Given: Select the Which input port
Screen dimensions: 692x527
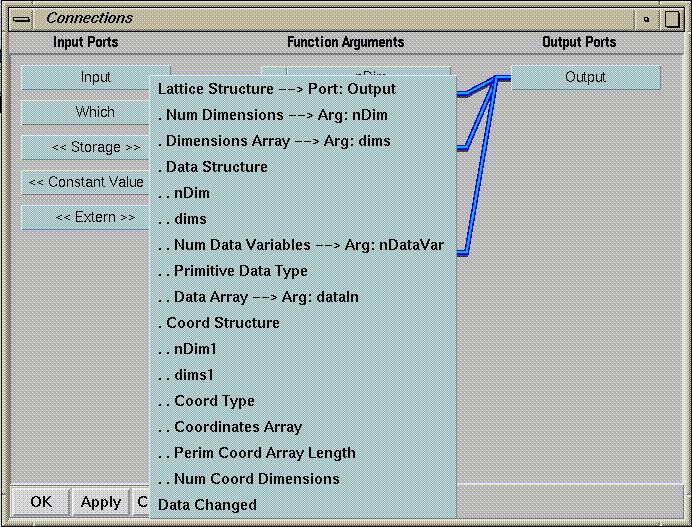Looking at the screenshot, I should pos(95,112).
